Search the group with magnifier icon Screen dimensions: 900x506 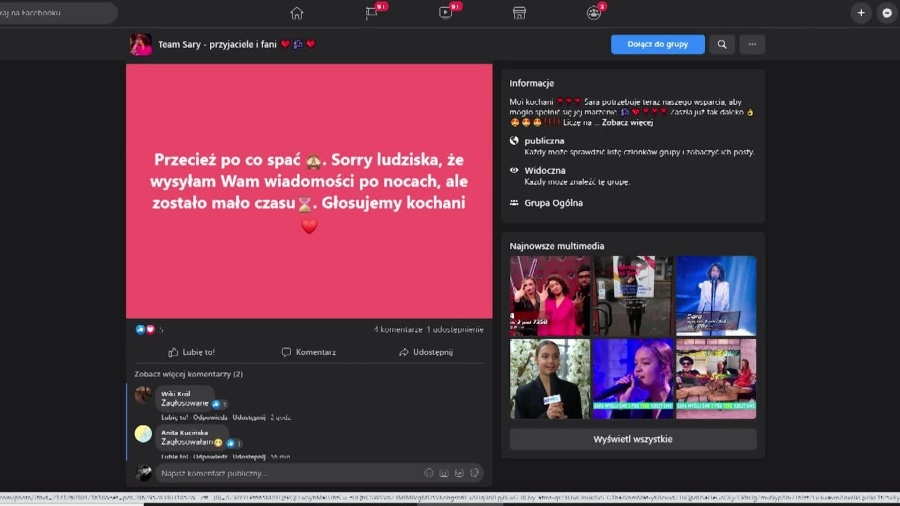(721, 44)
